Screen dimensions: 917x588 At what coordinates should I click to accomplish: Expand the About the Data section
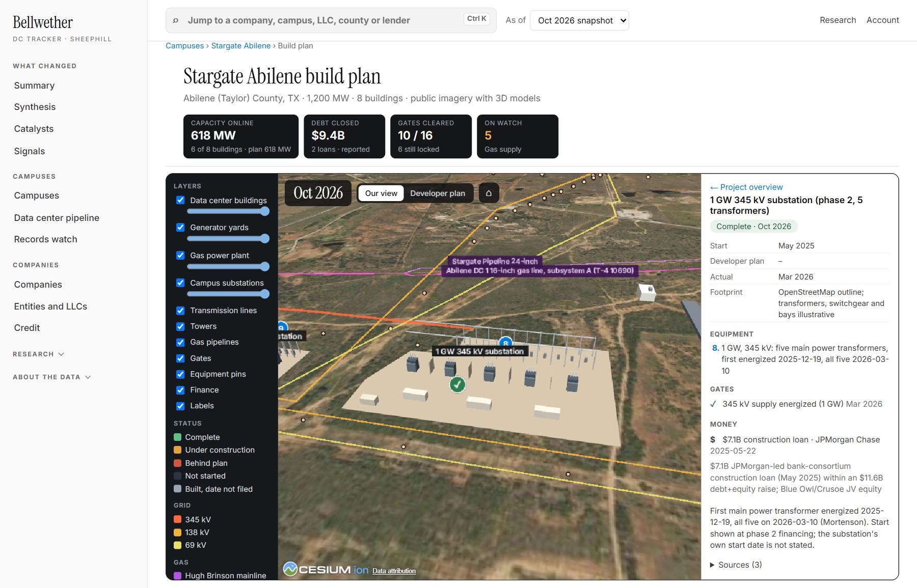pos(51,377)
